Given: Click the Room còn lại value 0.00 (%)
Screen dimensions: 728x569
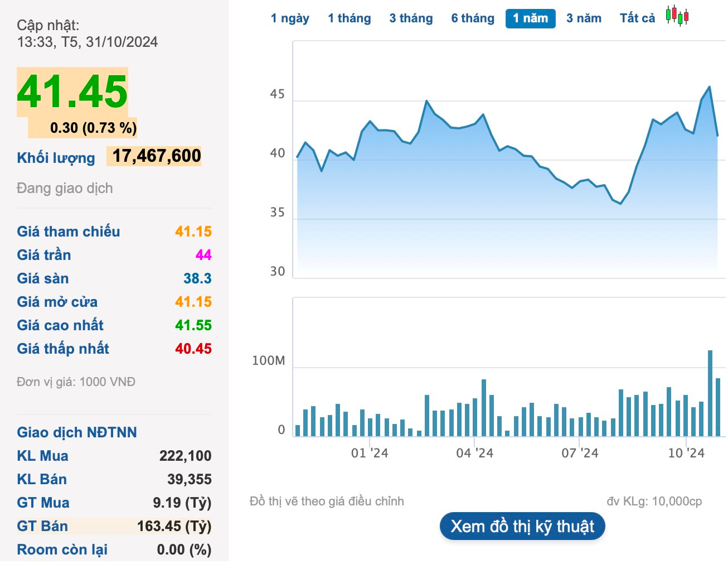Looking at the screenshot, I should click(x=185, y=549).
